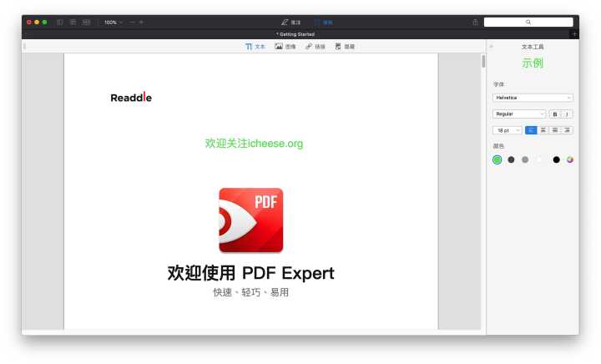
Task: Toggle the sidebar panel icon in title bar
Action: pos(60,23)
